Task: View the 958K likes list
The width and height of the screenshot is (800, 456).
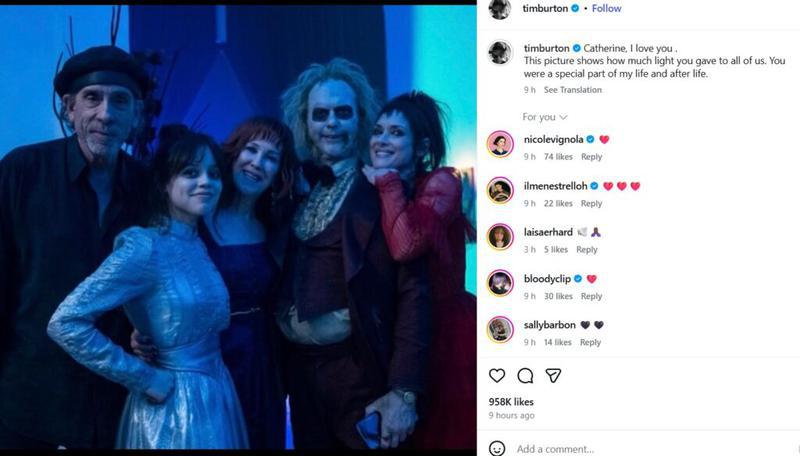Action: [511, 402]
